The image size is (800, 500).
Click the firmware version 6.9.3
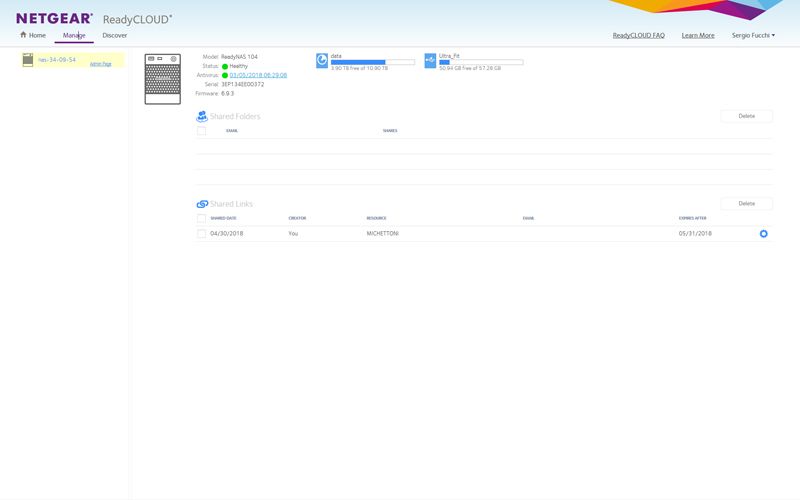(x=228, y=93)
